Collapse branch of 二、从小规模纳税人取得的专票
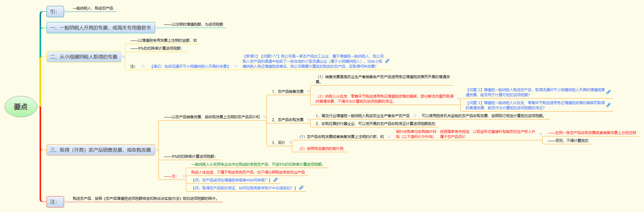The width and height of the screenshot is (644, 212). coord(123,57)
